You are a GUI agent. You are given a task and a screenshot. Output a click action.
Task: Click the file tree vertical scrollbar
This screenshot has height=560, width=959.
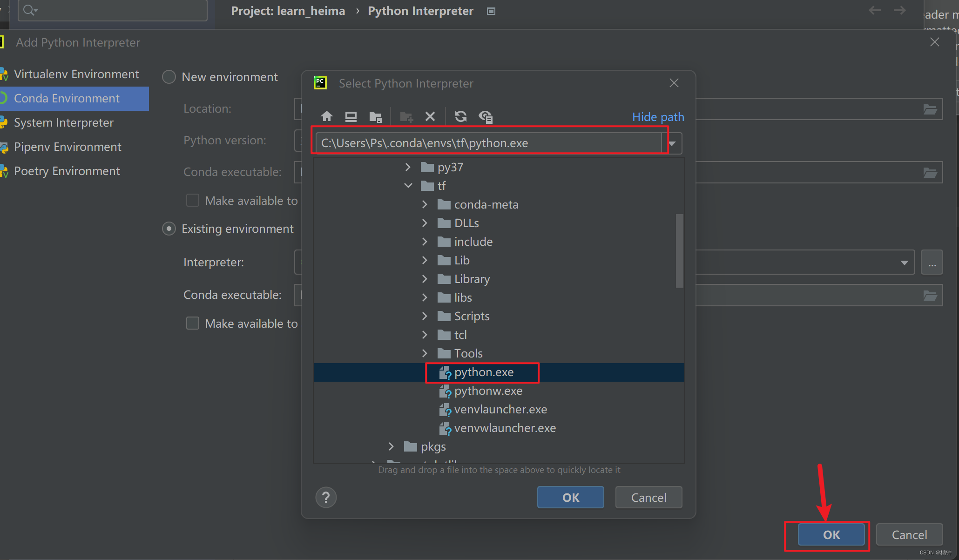tap(680, 250)
